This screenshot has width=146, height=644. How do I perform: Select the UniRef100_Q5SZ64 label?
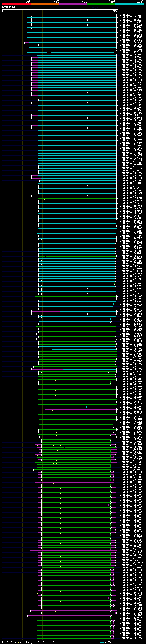pos(131,314)
